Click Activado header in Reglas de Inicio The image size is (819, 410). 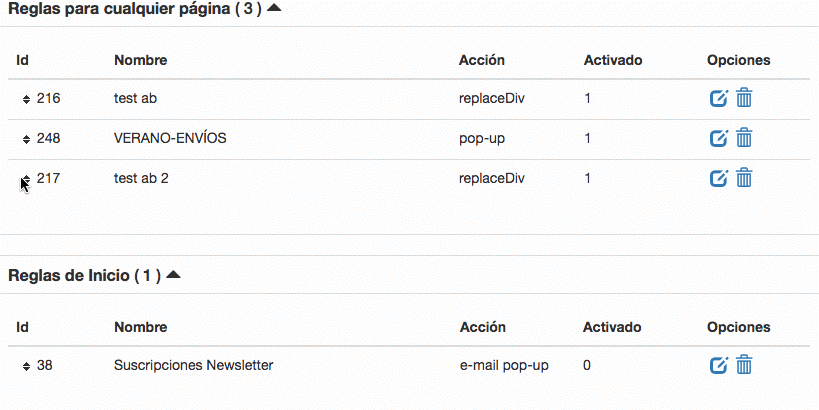(x=612, y=327)
